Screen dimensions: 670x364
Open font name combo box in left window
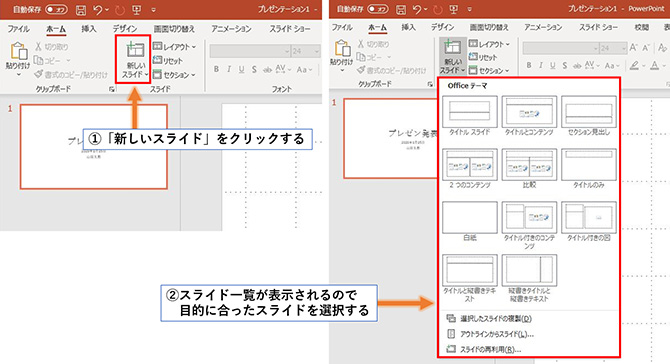[250, 51]
